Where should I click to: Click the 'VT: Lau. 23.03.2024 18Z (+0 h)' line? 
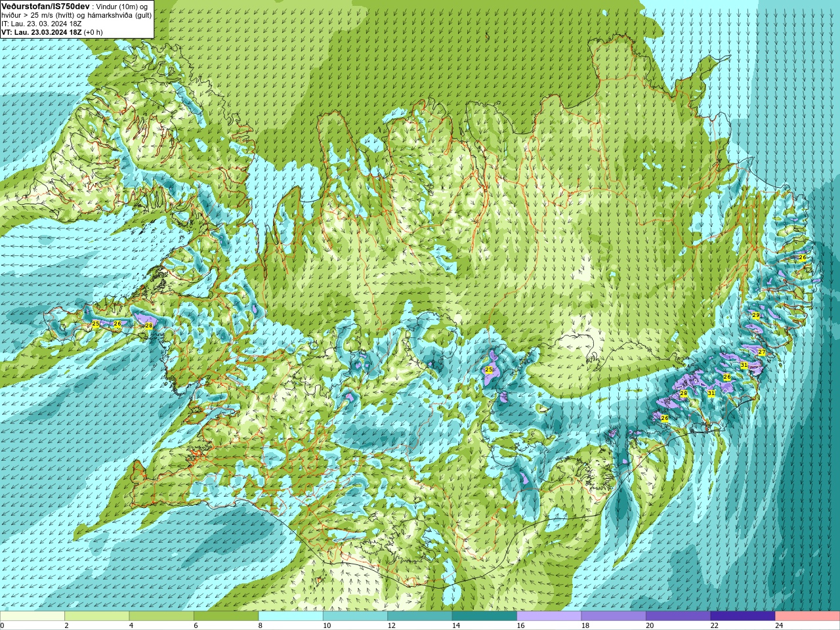52,32
